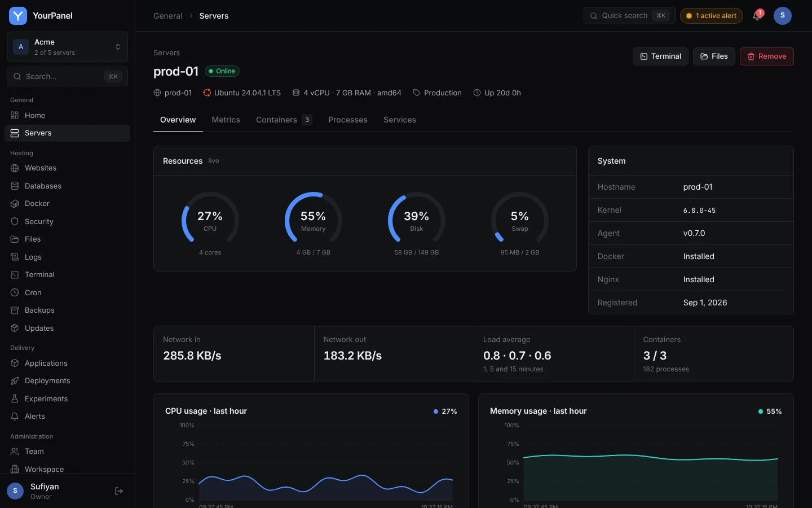Screen dimensions: 812x508
Task: Open Home via its dashboard icon
Action: point(15,115)
